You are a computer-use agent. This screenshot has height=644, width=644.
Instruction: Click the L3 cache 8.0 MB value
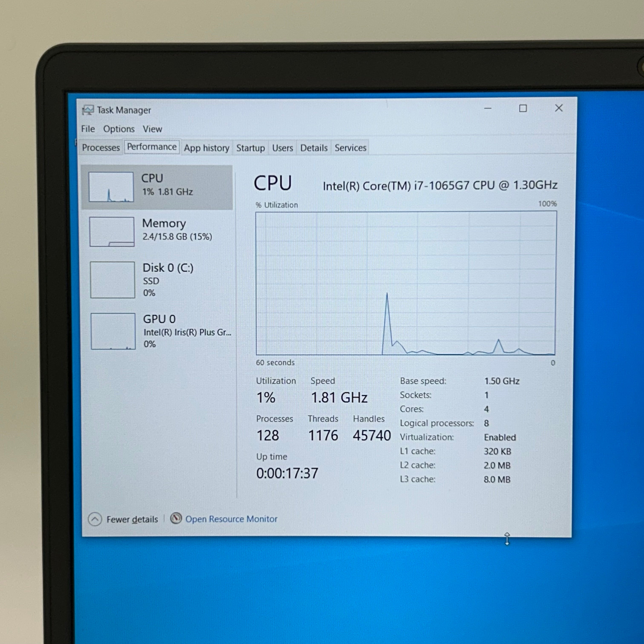click(x=497, y=479)
